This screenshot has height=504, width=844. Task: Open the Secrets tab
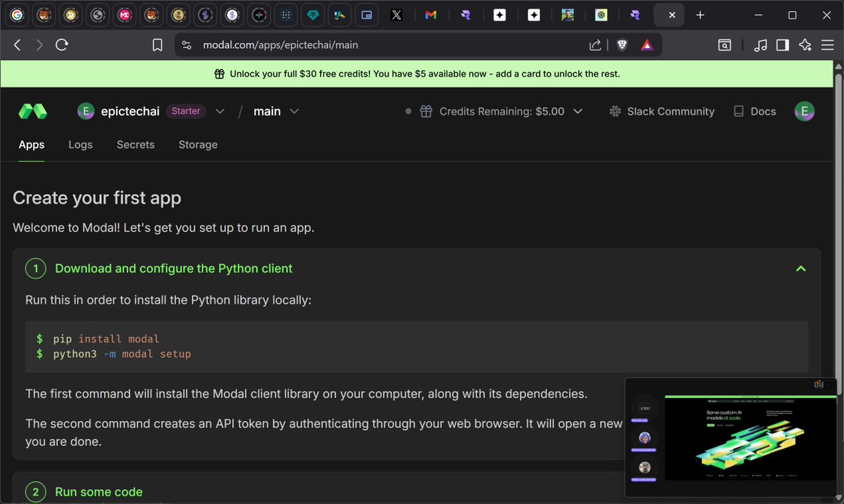(136, 144)
